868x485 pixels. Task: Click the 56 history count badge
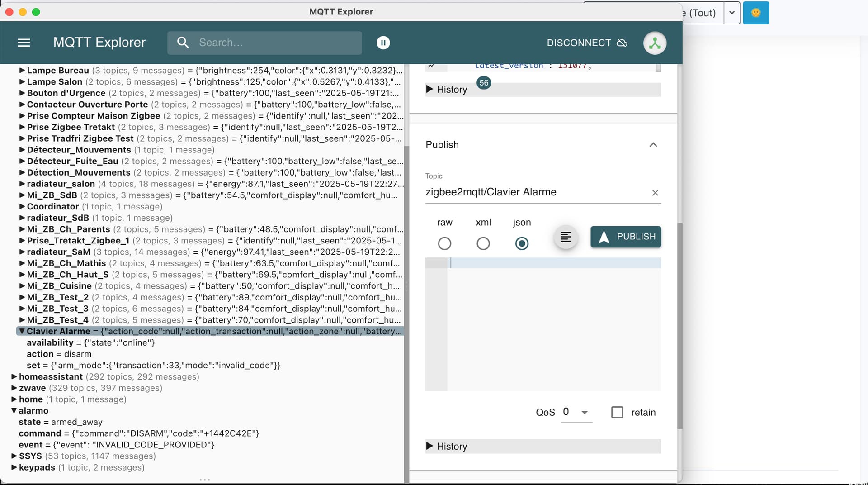pyautogui.click(x=484, y=83)
